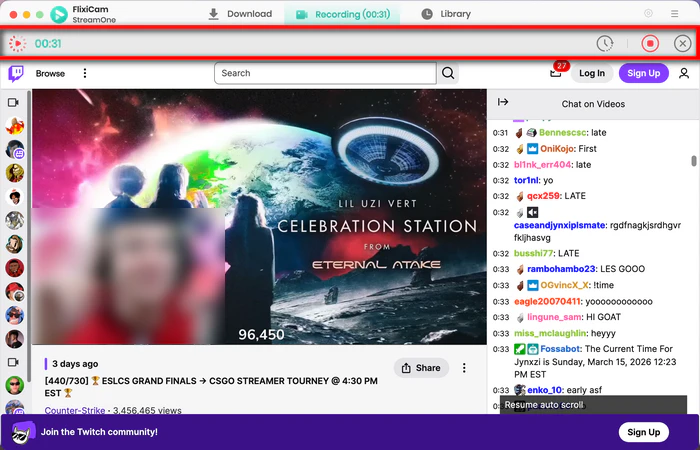The image size is (700, 450).
Task: Open the FlixiCam hamburger menu
Action: click(675, 14)
